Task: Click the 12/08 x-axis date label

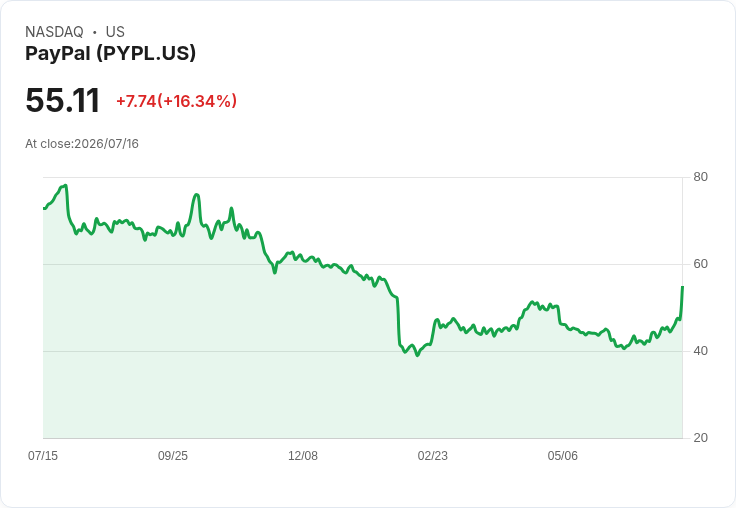Action: tap(303, 455)
